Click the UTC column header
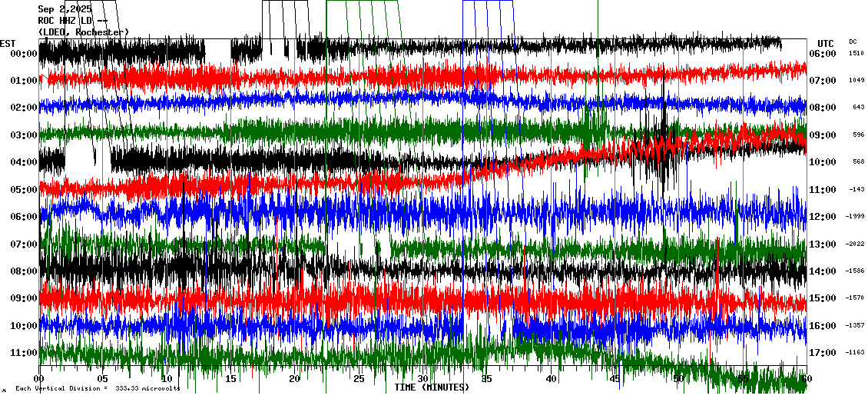868x399 pixels. [x=825, y=43]
